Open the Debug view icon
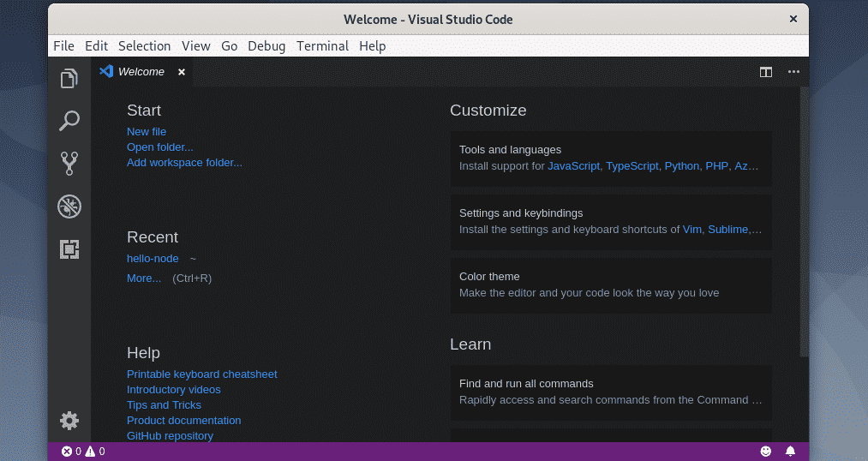 69,206
